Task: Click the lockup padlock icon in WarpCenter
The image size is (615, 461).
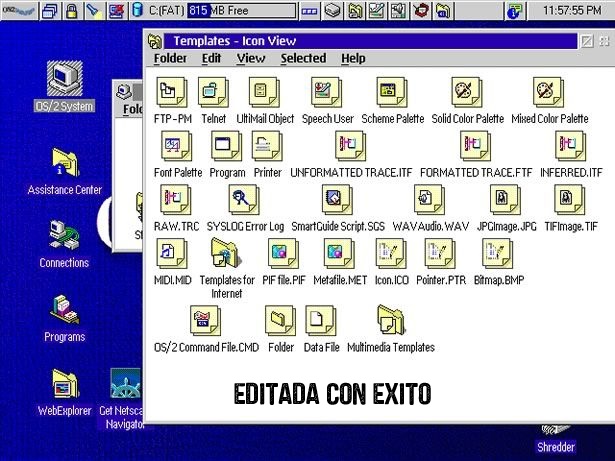Action: [71, 11]
